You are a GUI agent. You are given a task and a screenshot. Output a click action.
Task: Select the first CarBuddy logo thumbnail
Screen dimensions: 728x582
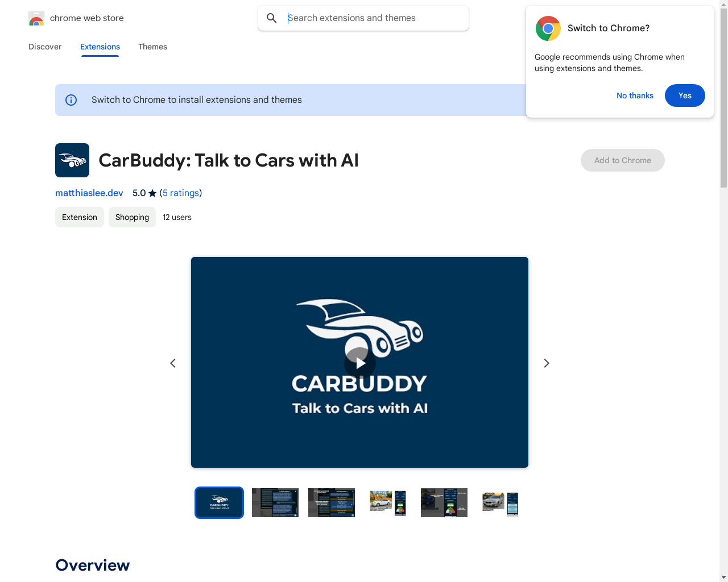(219, 502)
